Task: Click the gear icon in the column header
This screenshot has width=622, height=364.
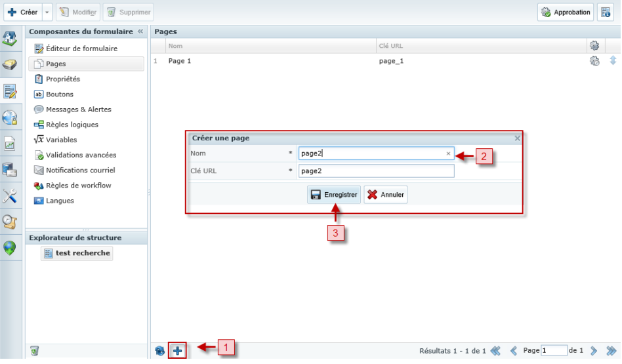Action: (594, 46)
